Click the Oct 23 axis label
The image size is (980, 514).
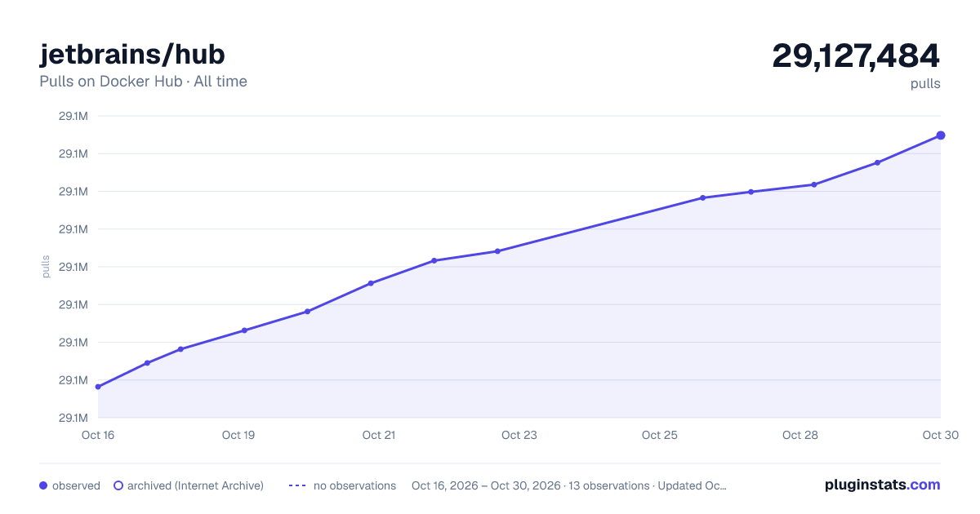(x=519, y=435)
